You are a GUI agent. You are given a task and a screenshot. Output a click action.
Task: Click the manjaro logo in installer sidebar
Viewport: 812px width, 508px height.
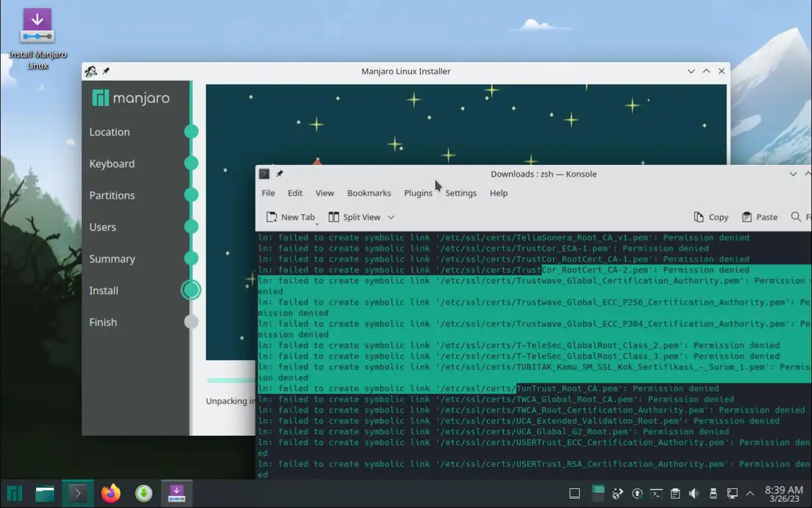point(131,98)
